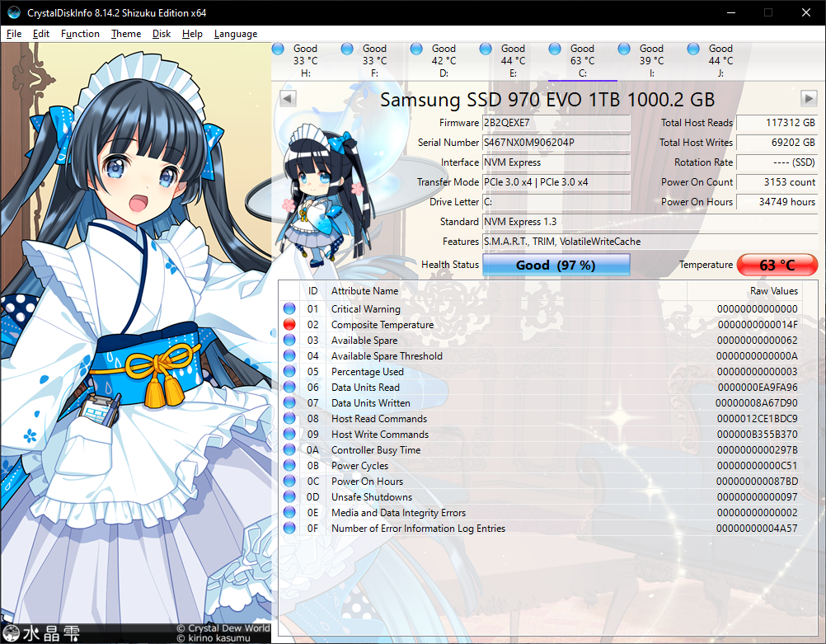Screen dimensions: 826x644
Task: Click the 0C Power On Hours status orb
Action: point(289,482)
